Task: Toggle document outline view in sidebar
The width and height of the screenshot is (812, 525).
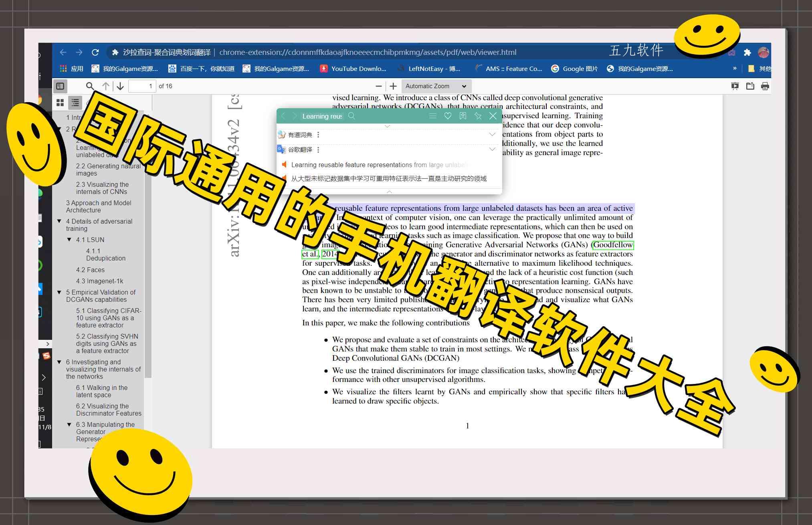Action: click(x=75, y=103)
